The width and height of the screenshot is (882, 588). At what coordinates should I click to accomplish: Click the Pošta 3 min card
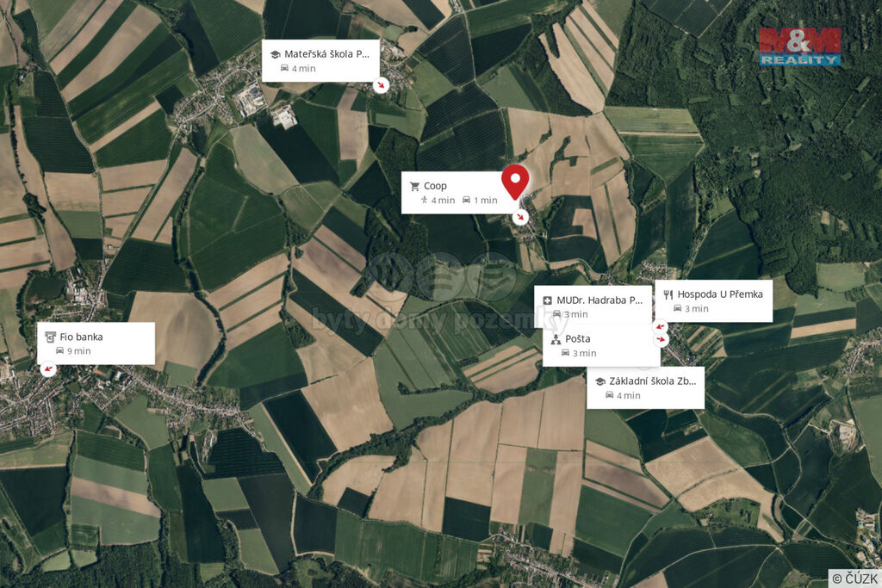tap(600, 346)
